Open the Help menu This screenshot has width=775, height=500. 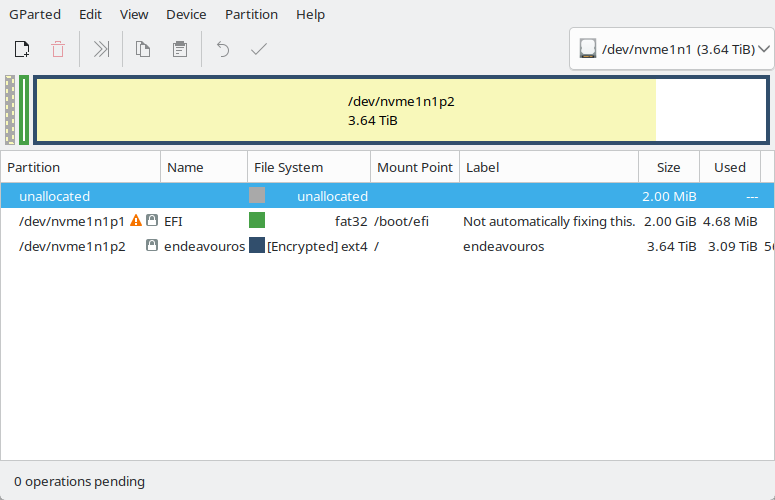coord(310,14)
